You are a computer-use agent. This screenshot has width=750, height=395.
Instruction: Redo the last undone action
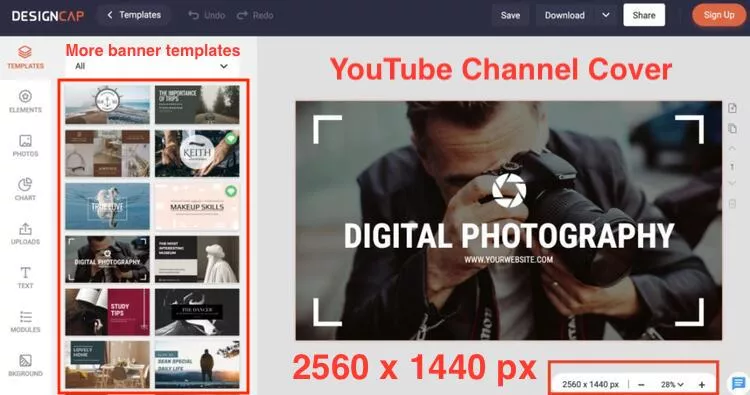click(x=255, y=15)
